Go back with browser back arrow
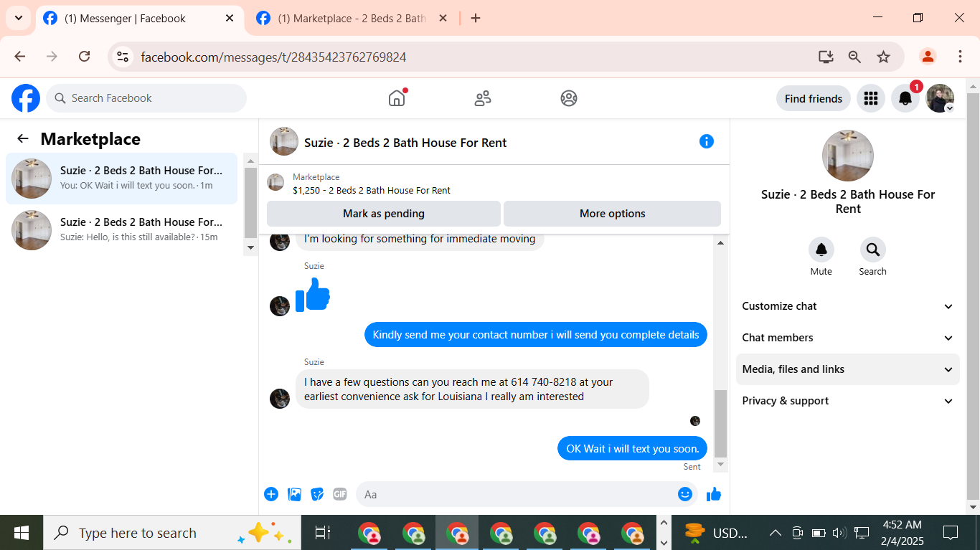Screen dimensions: 980x550 pos(20,57)
